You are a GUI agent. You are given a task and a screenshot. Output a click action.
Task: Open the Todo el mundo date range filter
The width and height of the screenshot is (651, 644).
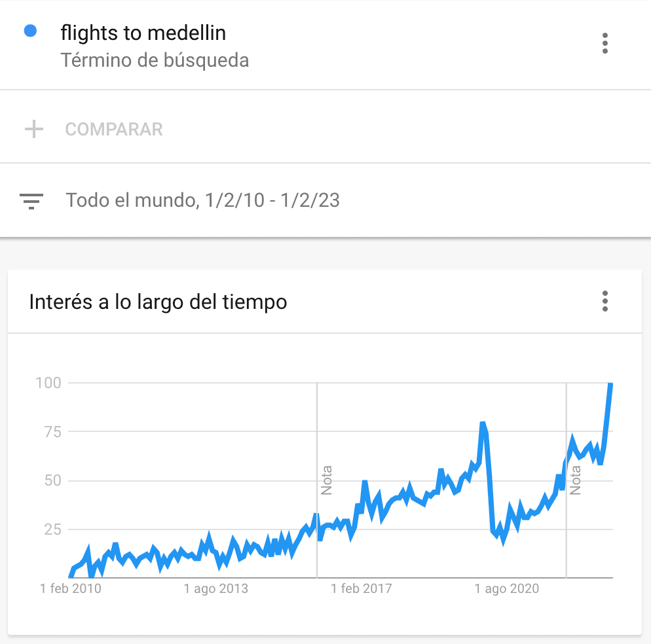coord(202,200)
